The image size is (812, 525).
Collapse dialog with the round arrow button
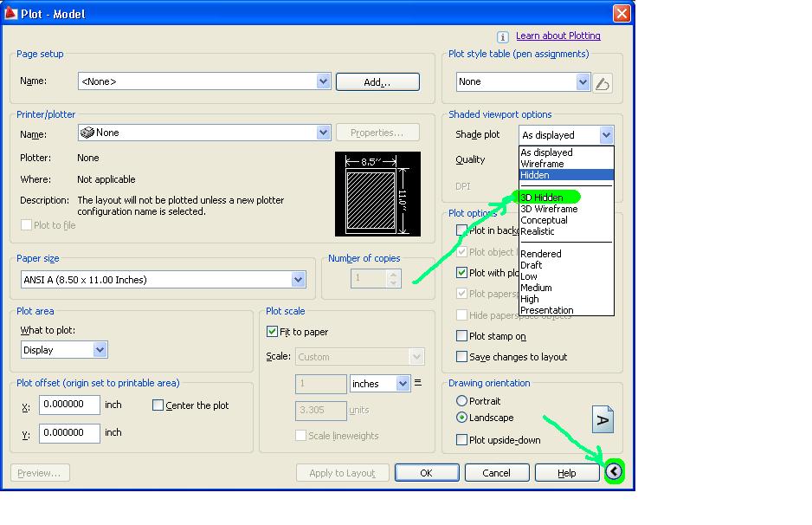[614, 471]
